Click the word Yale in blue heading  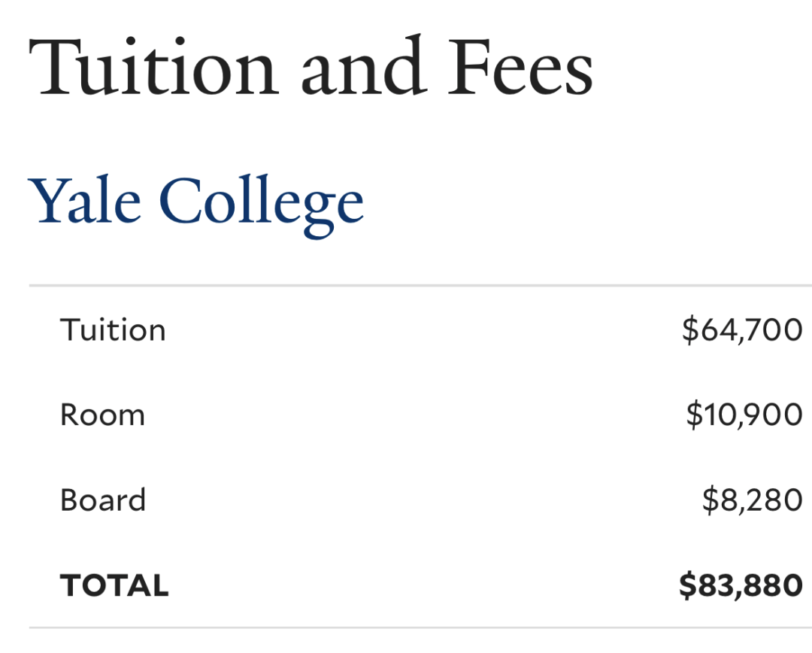coord(84,201)
